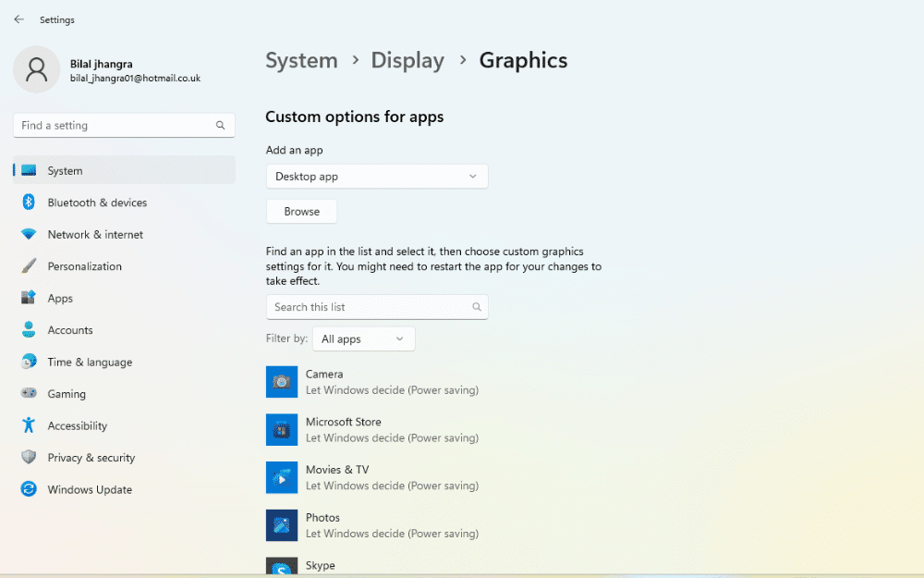924x578 pixels.
Task: Open the All apps filter dropdown
Action: [363, 339]
